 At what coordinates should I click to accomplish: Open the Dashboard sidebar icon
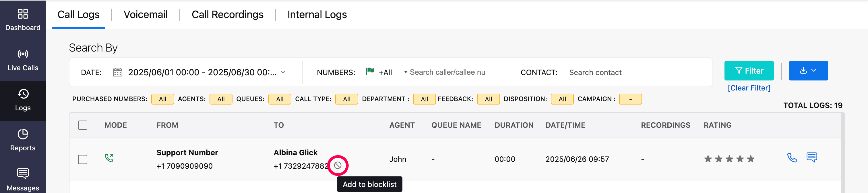(23, 20)
